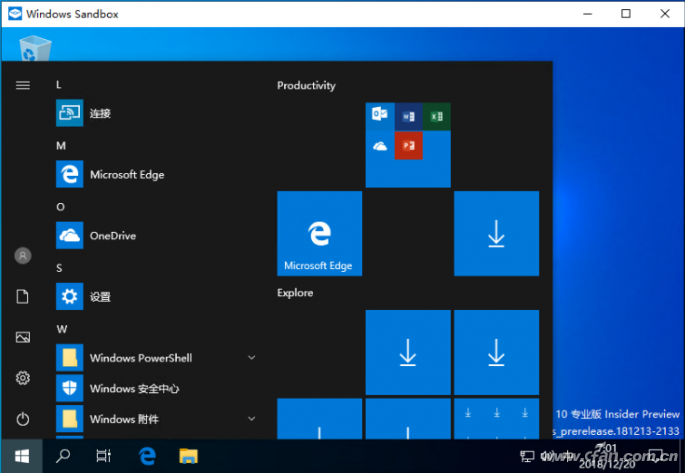This screenshot has height=473, width=685.
Task: Open the Outlook tile in the Productivity group
Action: coord(380,116)
